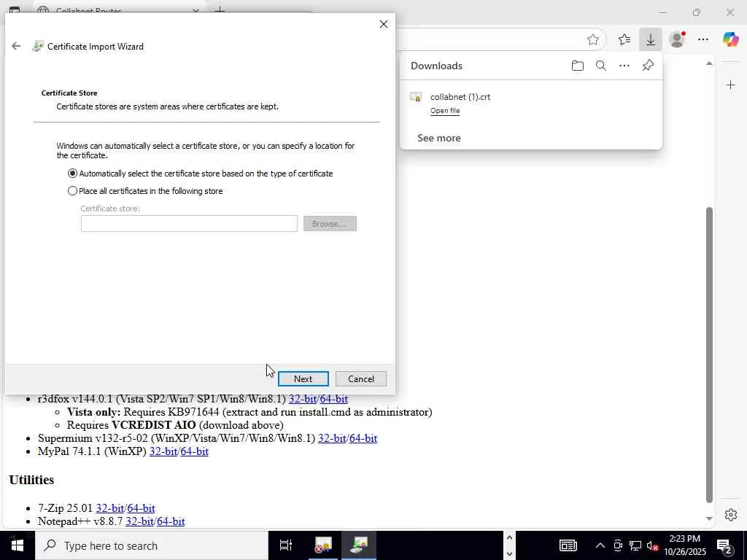
Task: Download Notepad++ 64-bit link
Action: [171, 521]
